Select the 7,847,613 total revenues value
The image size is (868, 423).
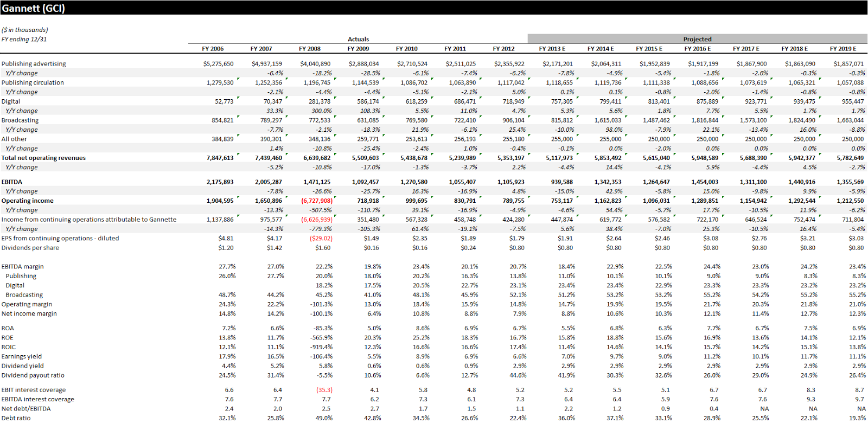pos(220,158)
